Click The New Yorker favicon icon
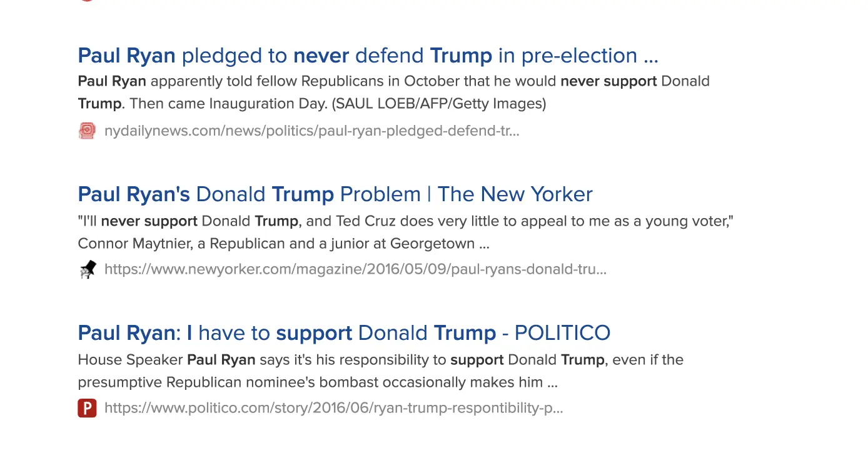The image size is (868, 463). coord(87,269)
